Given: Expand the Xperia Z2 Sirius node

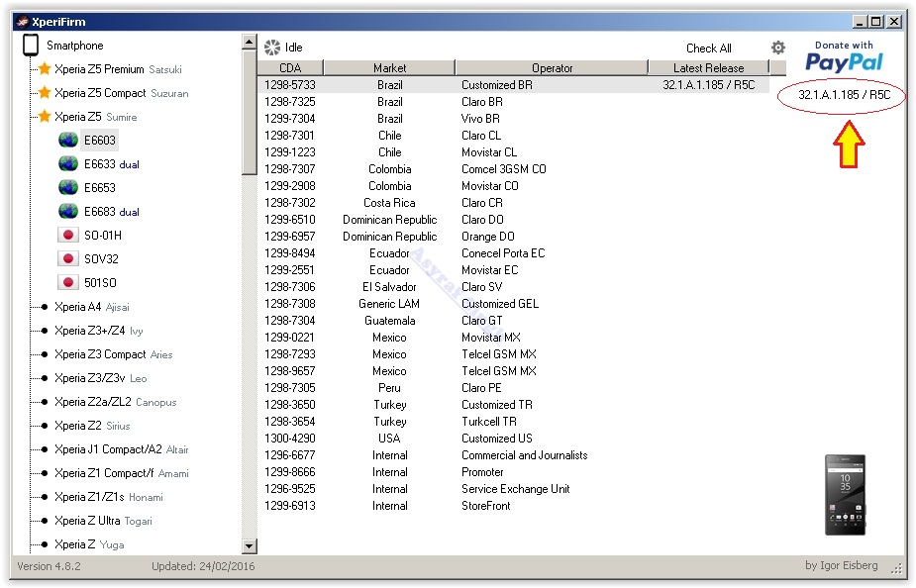Looking at the screenshot, I should [44, 426].
